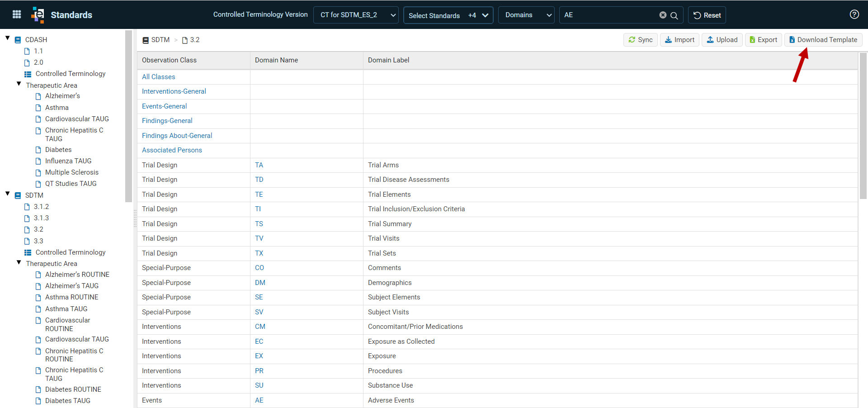Open the Findings About-General link
The height and width of the screenshot is (408, 868).
pos(177,136)
